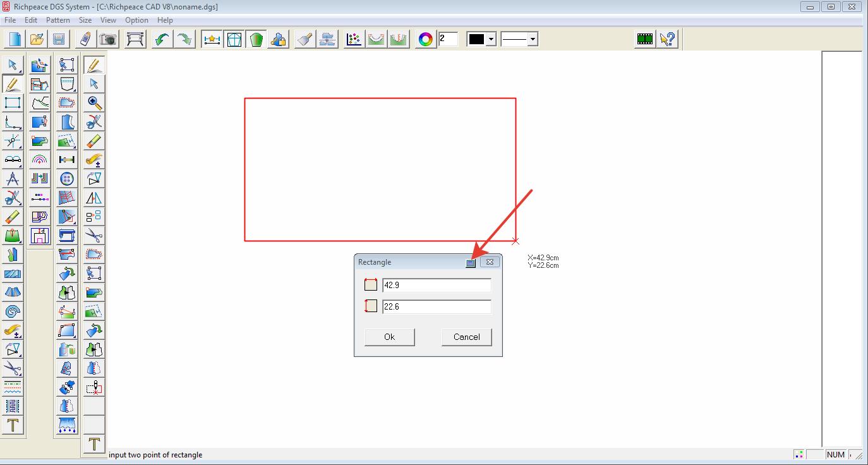The image size is (868, 465).
Task: Focus the rectangle width field showing 42.9
Action: pyautogui.click(x=437, y=286)
